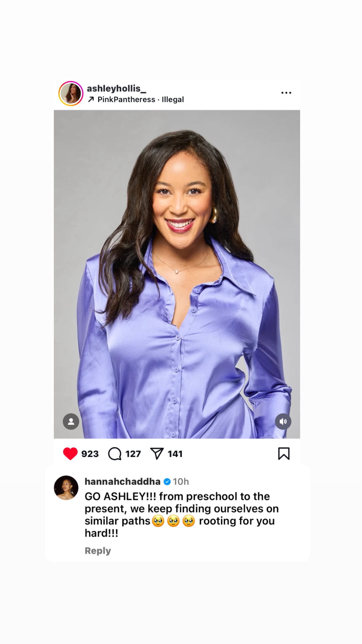Open comments via the speech bubble icon
This screenshot has height=644, width=362.
(x=115, y=454)
